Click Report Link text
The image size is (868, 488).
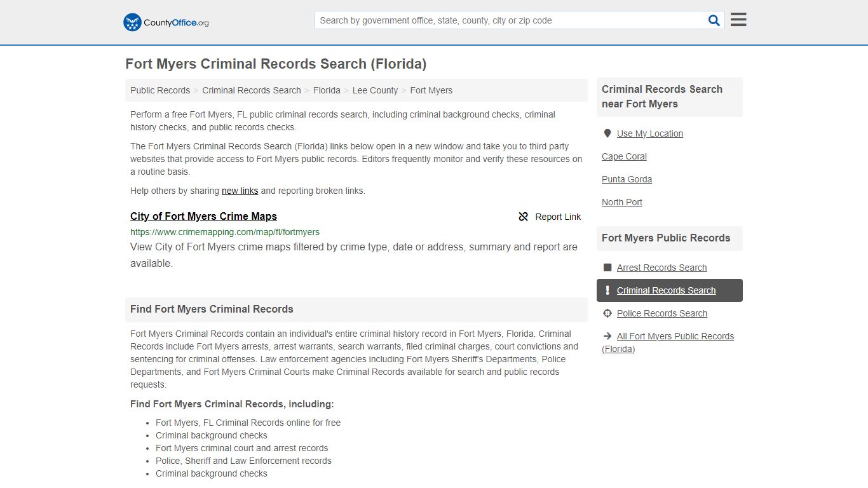tap(558, 217)
